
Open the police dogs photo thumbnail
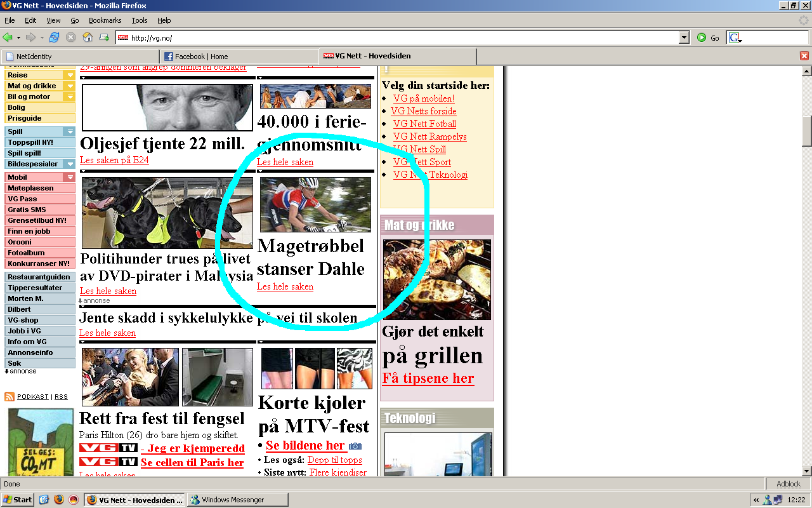pos(167,213)
